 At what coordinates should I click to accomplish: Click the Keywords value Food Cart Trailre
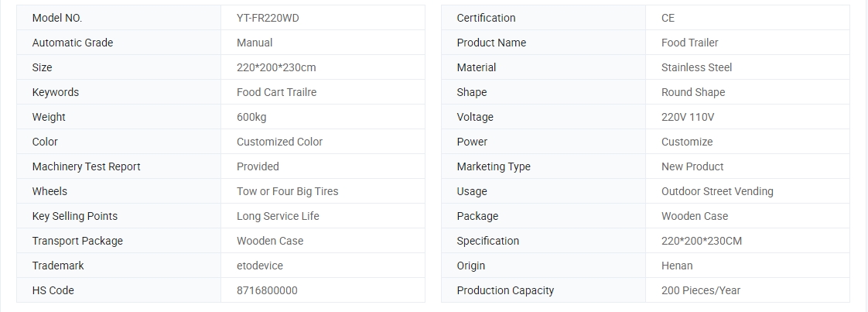(x=276, y=92)
